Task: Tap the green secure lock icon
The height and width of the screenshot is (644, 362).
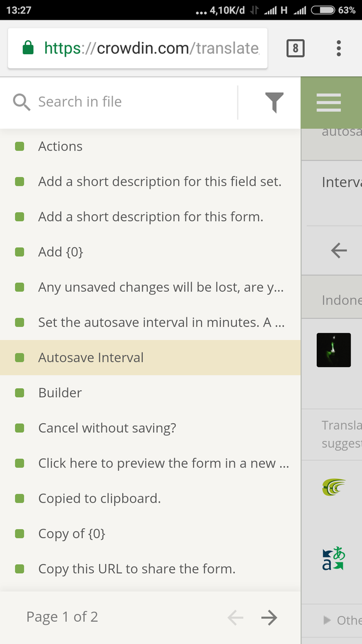Action: point(28,49)
